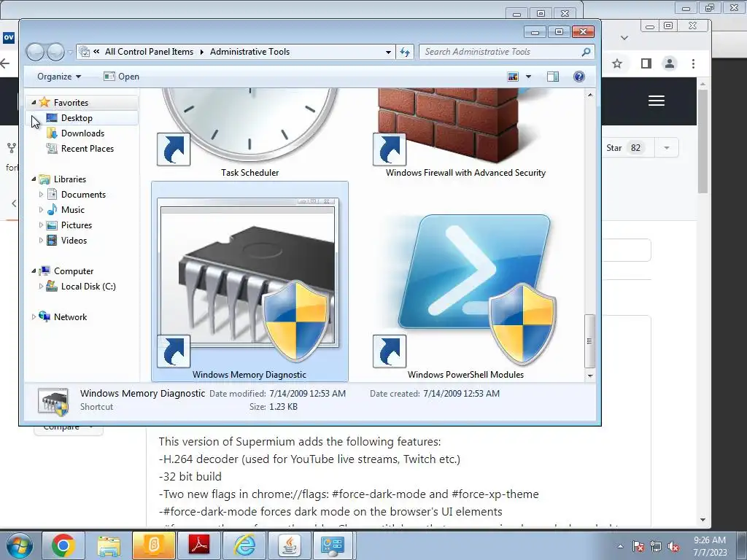Open browser profile icon
The image size is (747, 560).
click(x=670, y=63)
